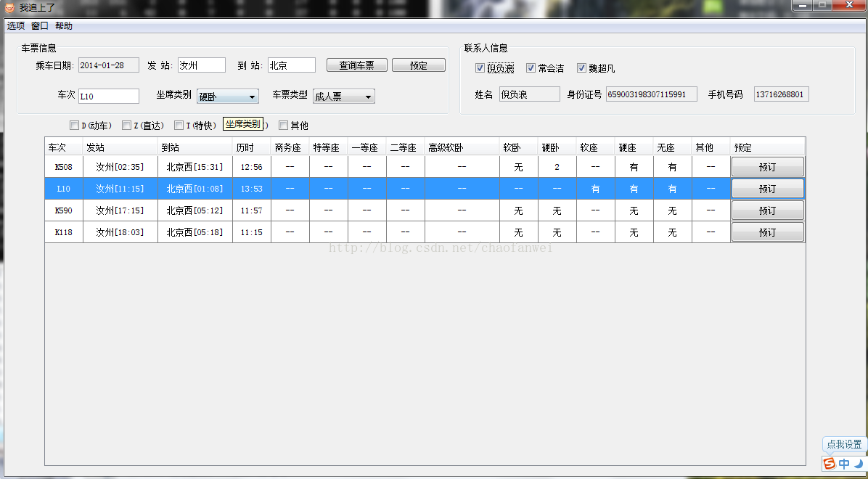Tick the 其他 train type checkbox
The height and width of the screenshot is (479, 868).
point(284,126)
